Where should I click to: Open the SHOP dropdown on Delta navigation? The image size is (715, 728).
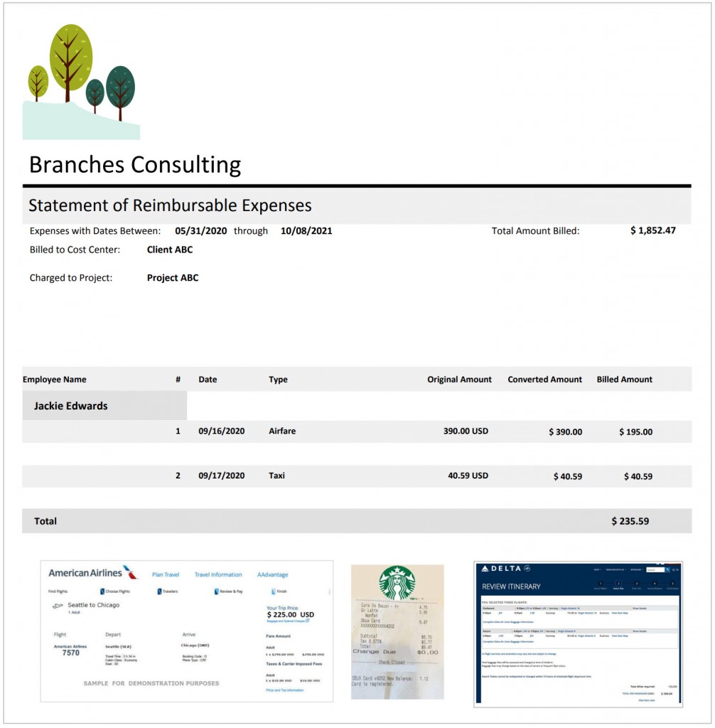coord(597,569)
